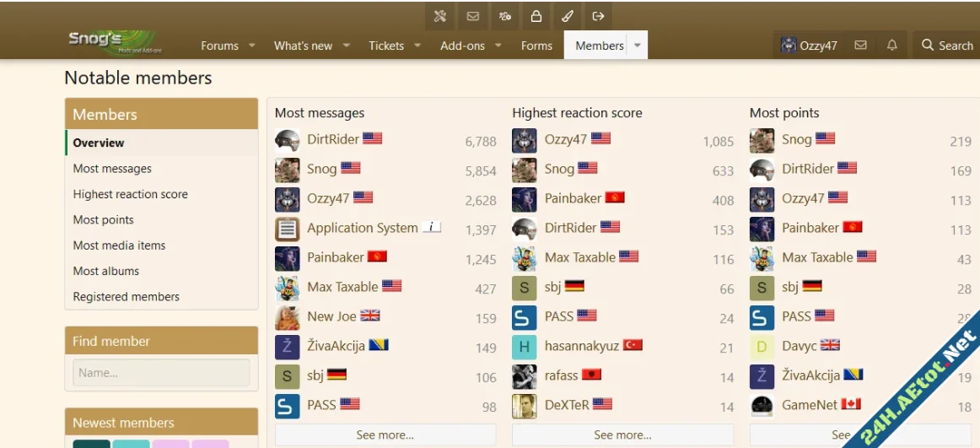Click the padlock icon in top toolbar
The image size is (980, 448).
point(536,16)
